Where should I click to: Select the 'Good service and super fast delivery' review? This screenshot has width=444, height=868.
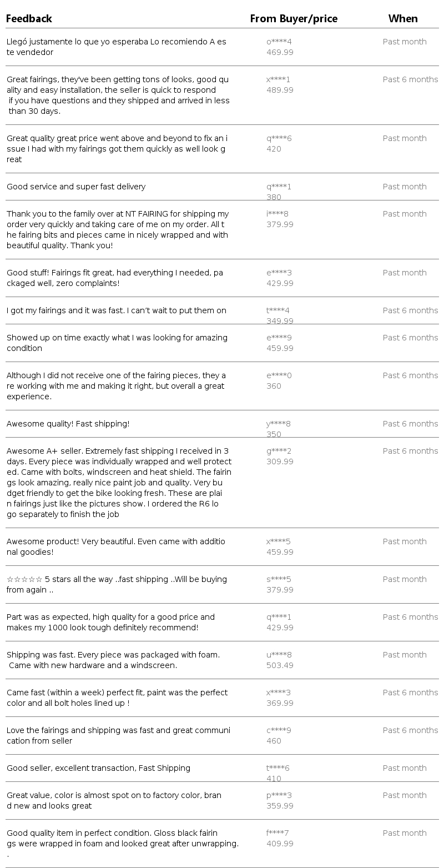click(x=76, y=187)
